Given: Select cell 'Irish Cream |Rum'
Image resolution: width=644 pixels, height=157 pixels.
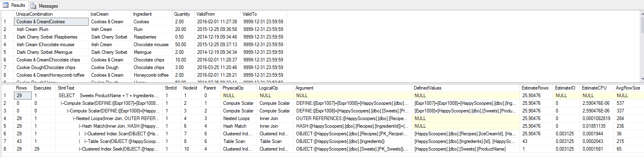Looking at the screenshot, I should pos(51,29).
